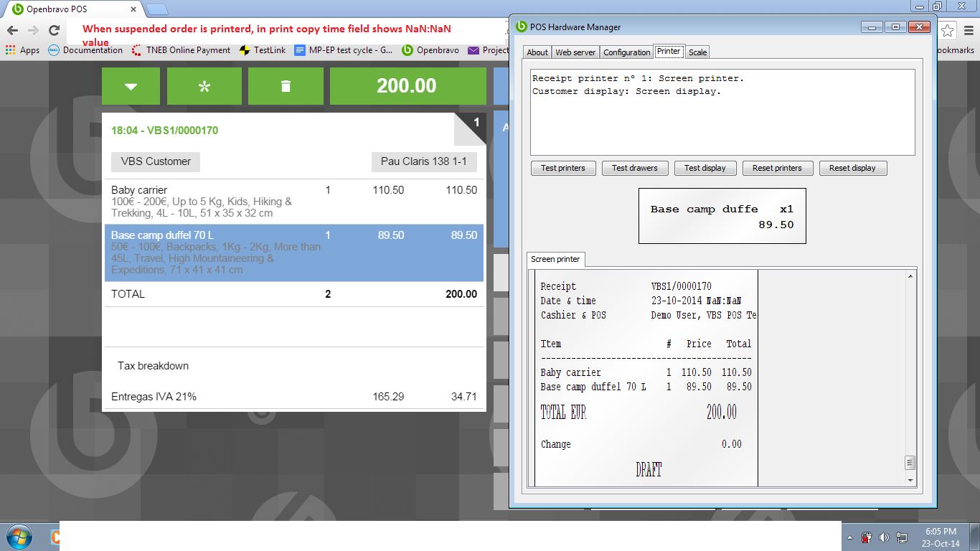Open the Scale tab
The image size is (980, 551).
pos(698,52)
